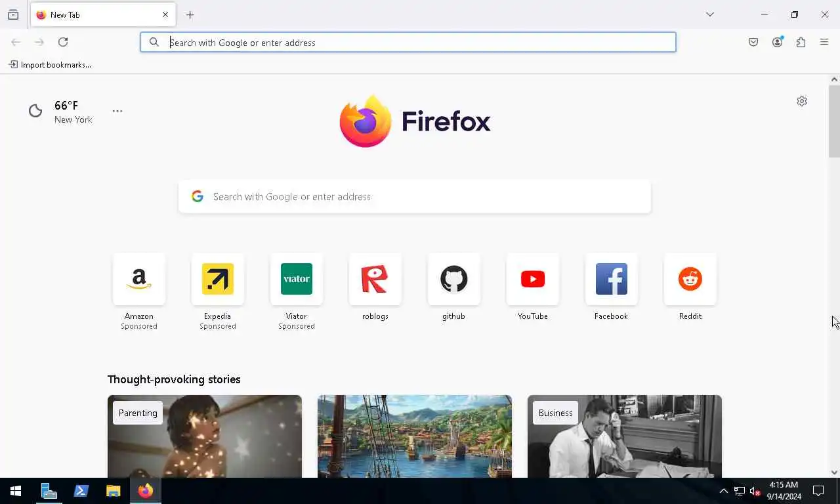840x504 pixels.
Task: Go forward one page
Action: pyautogui.click(x=39, y=42)
